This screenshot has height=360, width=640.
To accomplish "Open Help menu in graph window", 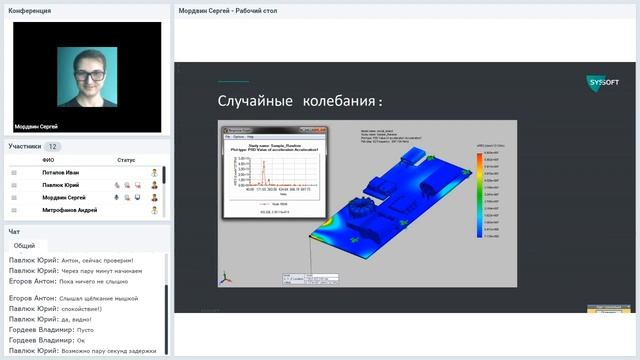I will (x=250, y=137).
